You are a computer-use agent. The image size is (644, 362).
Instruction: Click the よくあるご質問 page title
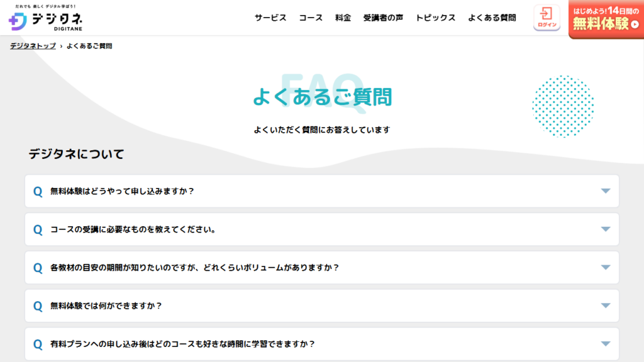[x=323, y=97]
